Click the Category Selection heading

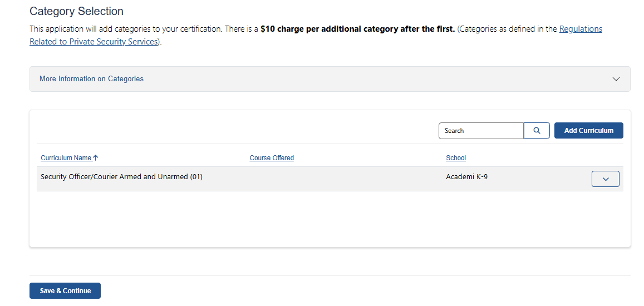point(76,11)
